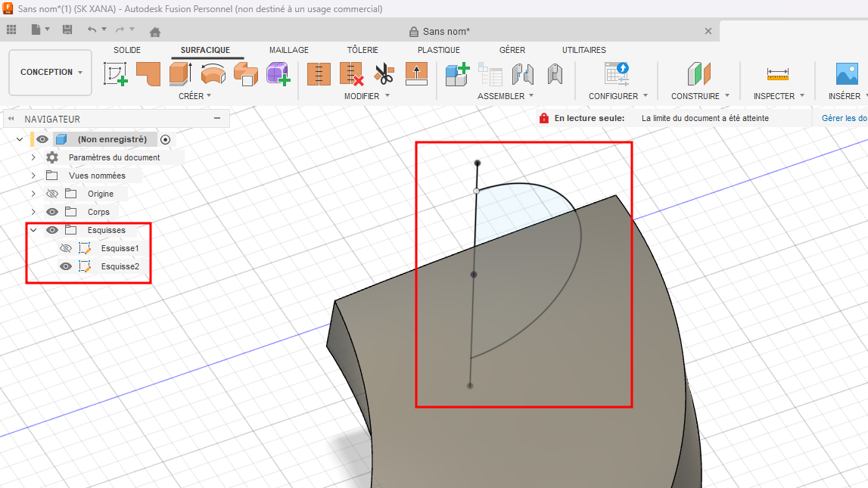
Task: Switch to the SURFACIQUE tab
Action: click(x=205, y=50)
